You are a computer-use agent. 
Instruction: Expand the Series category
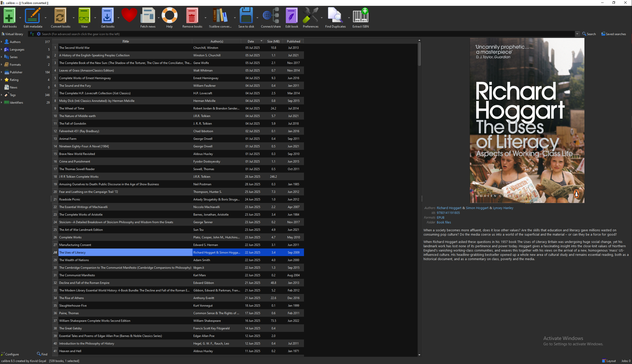pos(2,57)
